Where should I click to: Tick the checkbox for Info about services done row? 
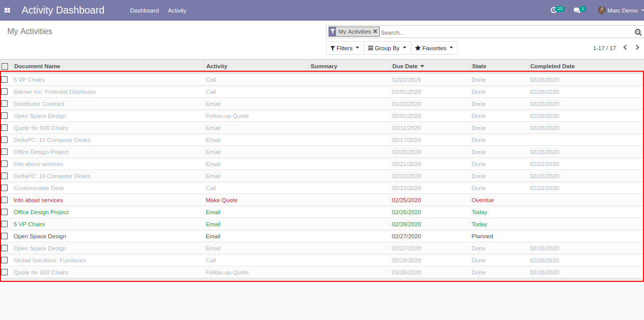click(4, 164)
